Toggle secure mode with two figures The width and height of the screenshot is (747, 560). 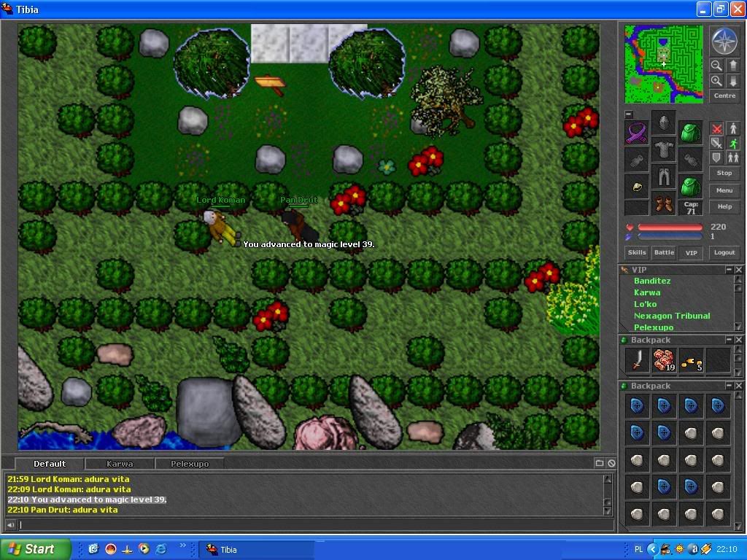[x=732, y=157]
